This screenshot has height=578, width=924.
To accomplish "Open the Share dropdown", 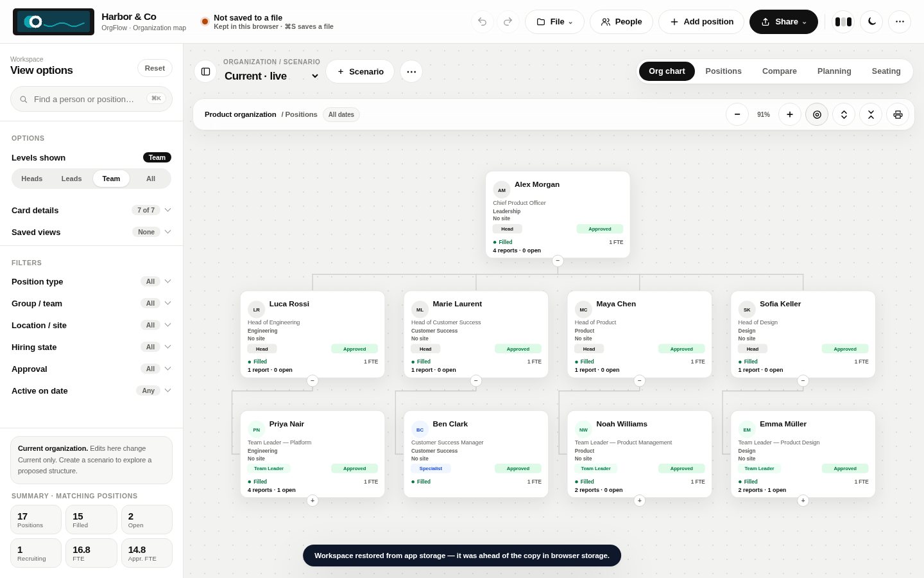I will 783,22.
